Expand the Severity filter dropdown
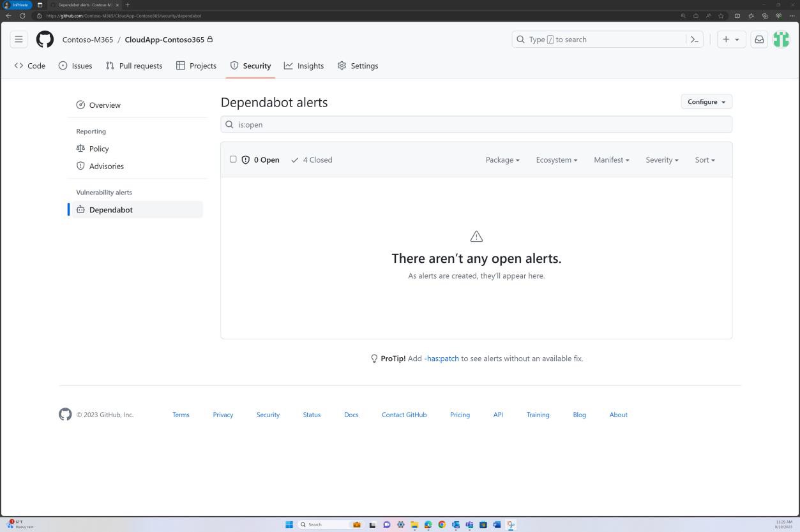Viewport: 800px width, 532px height. [661, 159]
